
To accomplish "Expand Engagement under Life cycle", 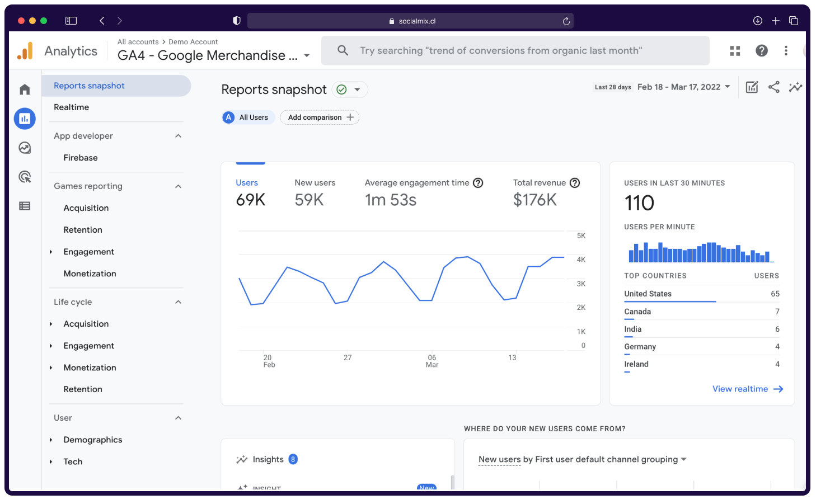I will (51, 346).
